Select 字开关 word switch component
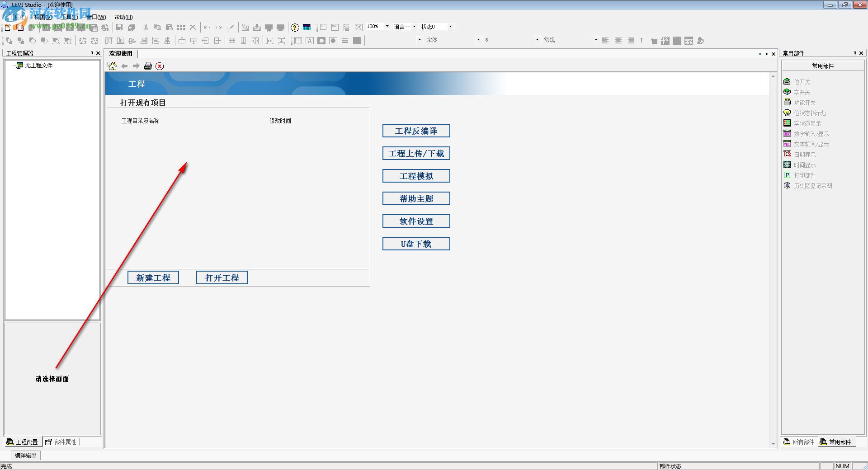 coord(797,92)
